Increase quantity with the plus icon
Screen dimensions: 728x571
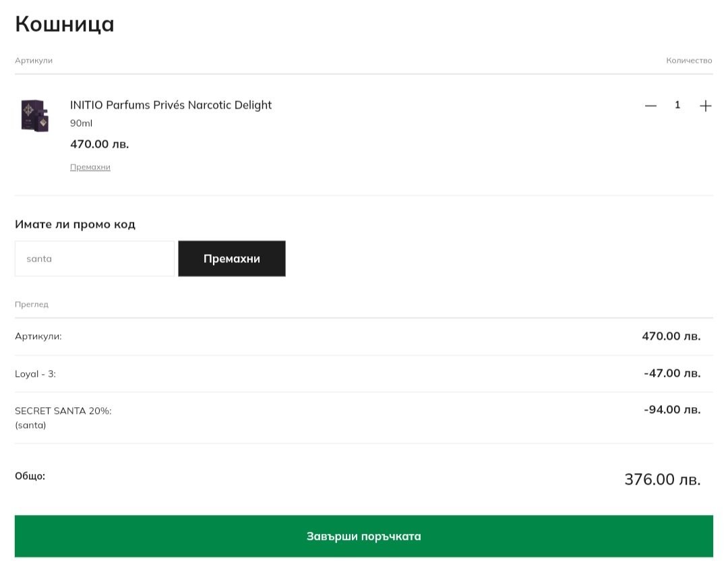705,106
